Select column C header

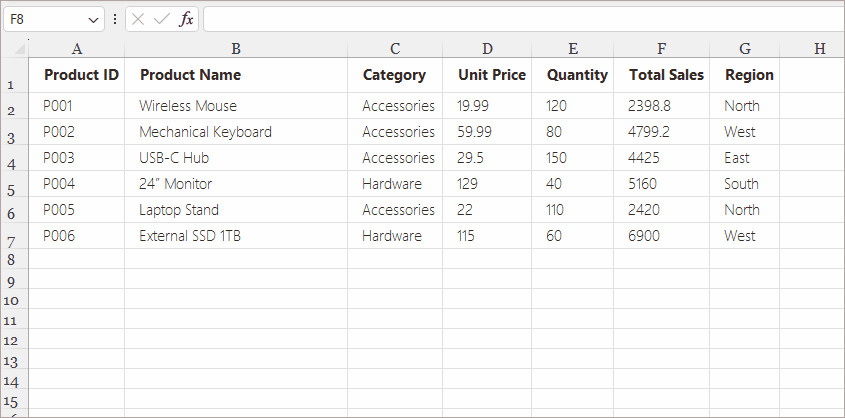[395, 49]
